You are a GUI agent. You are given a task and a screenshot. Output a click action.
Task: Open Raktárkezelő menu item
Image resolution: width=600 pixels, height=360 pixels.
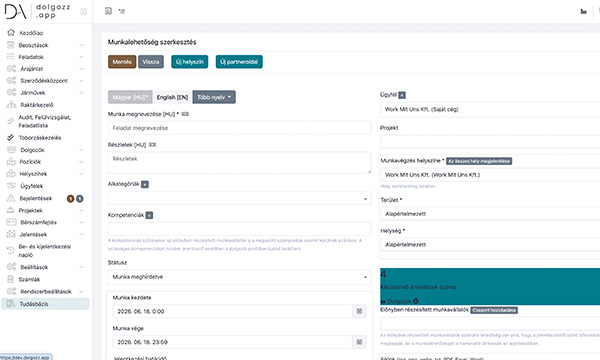[37, 105]
